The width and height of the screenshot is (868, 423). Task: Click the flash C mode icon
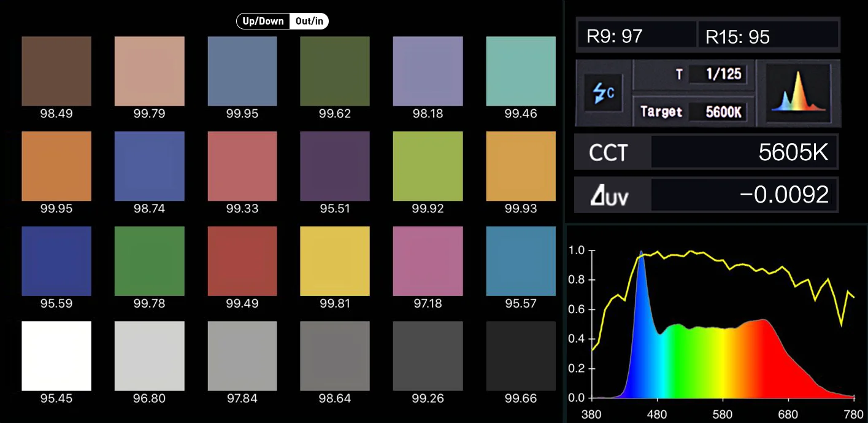coord(602,93)
